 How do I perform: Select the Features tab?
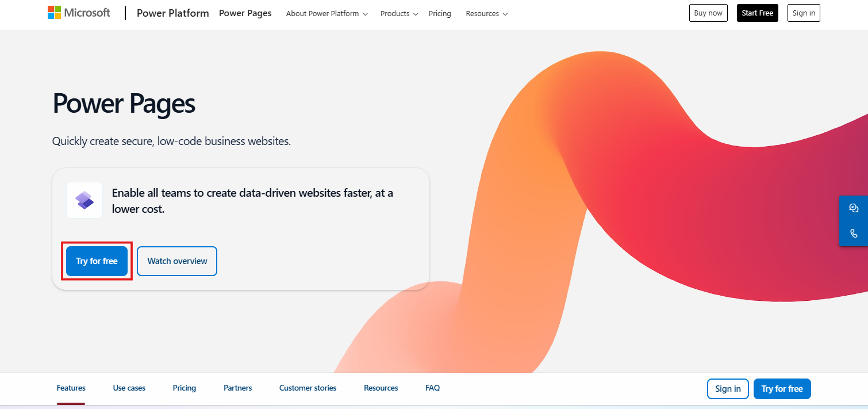(x=71, y=388)
